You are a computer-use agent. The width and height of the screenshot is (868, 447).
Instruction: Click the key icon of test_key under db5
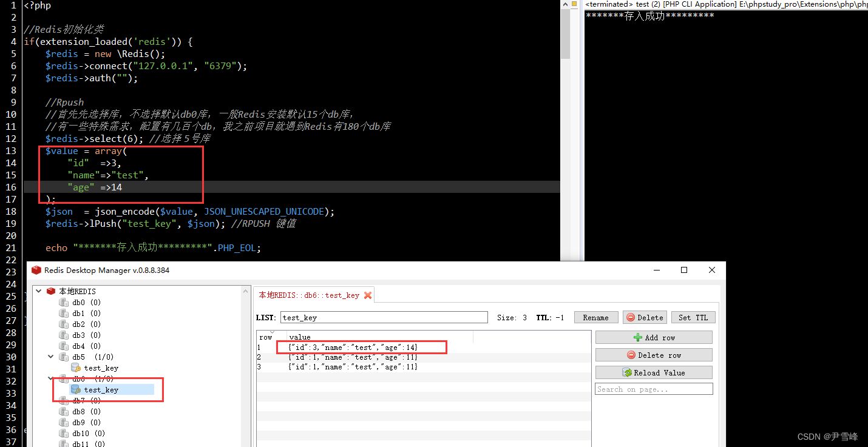[76, 368]
